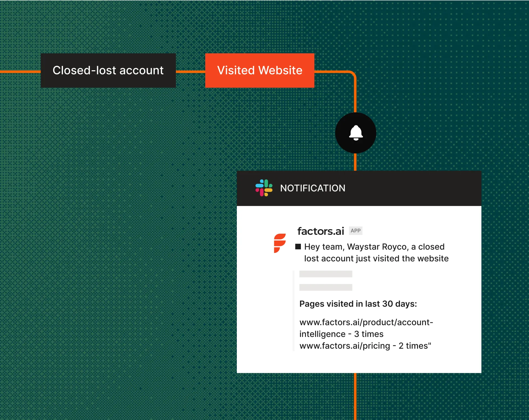The image size is (529, 420).
Task: Click the bell notification icon
Action: [x=356, y=133]
